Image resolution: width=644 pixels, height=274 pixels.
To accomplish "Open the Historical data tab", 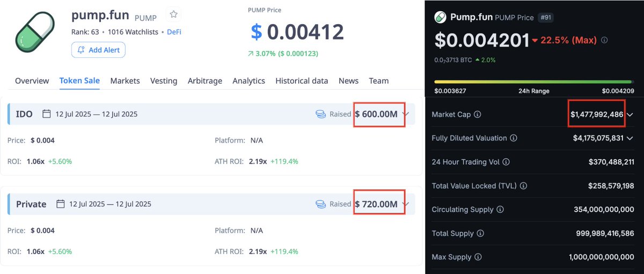I will coord(302,81).
